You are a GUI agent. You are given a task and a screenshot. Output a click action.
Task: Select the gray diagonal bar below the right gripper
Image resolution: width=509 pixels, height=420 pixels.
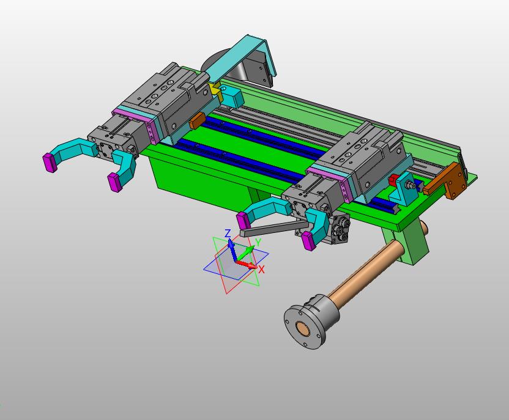(273, 229)
